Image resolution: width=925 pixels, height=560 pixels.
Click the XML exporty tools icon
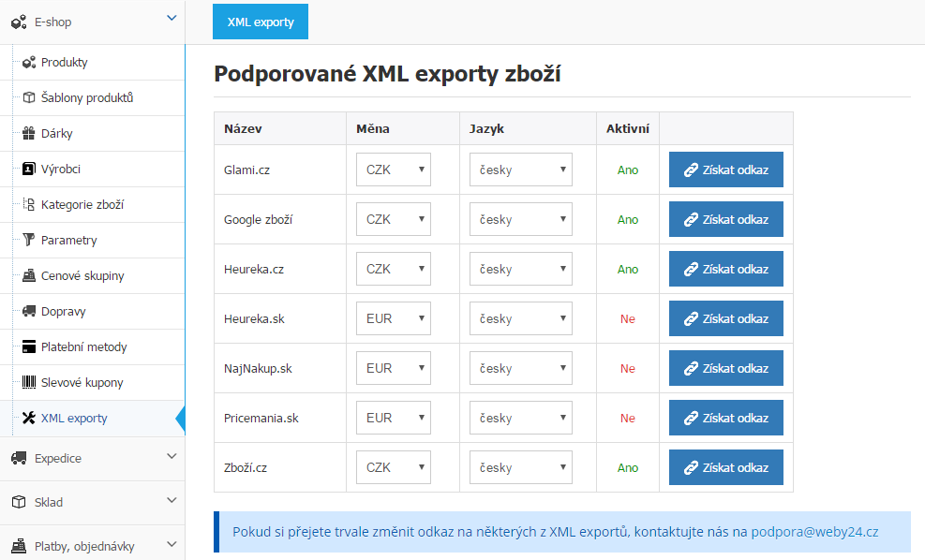pyautogui.click(x=29, y=418)
